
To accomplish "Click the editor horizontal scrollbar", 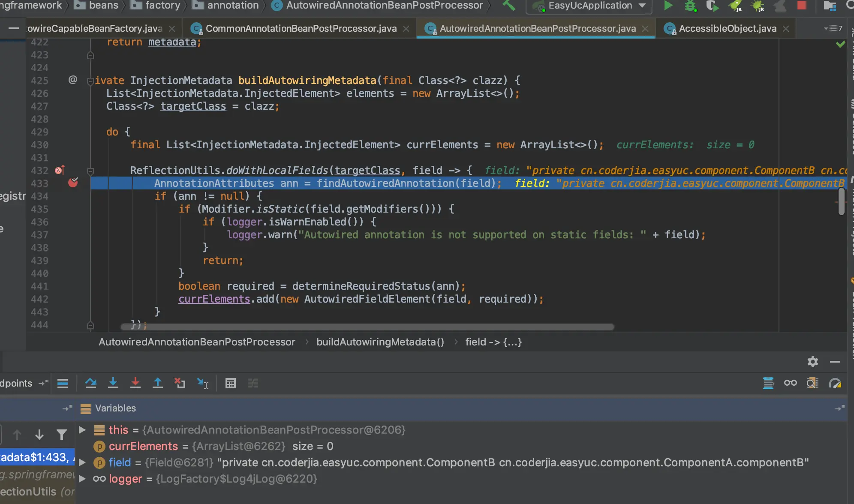I will click(367, 327).
